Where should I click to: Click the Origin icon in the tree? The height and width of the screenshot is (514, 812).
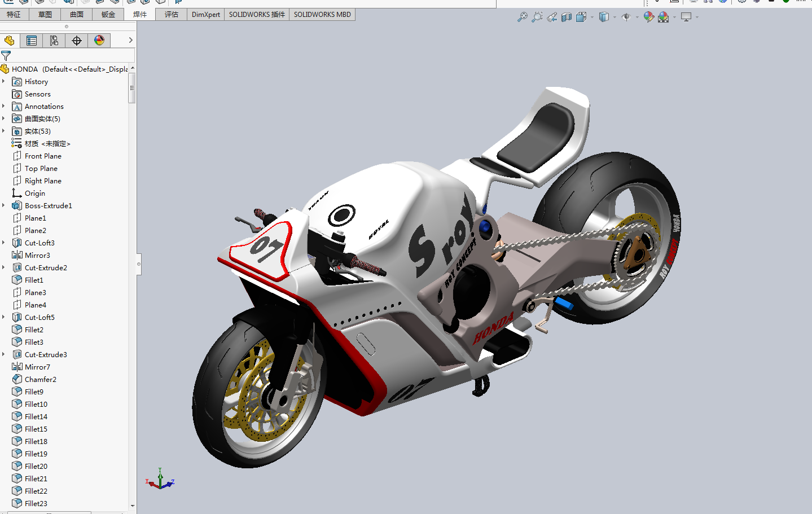[x=17, y=194]
